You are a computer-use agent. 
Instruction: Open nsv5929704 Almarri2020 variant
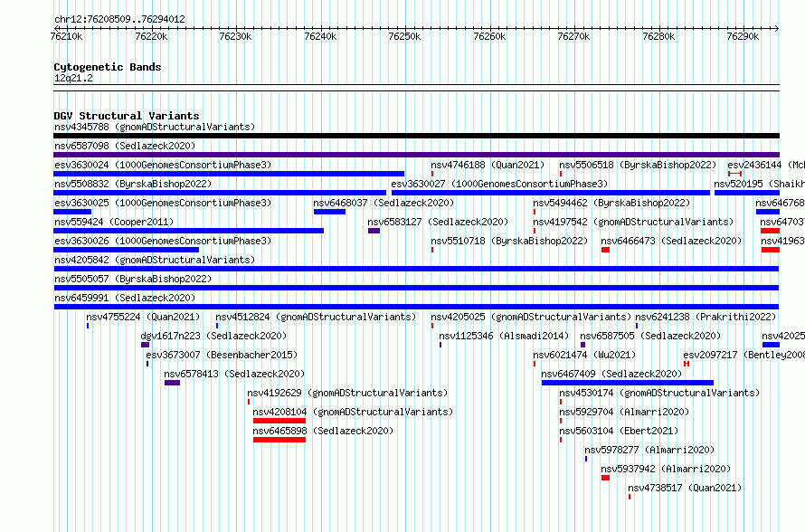624,412
